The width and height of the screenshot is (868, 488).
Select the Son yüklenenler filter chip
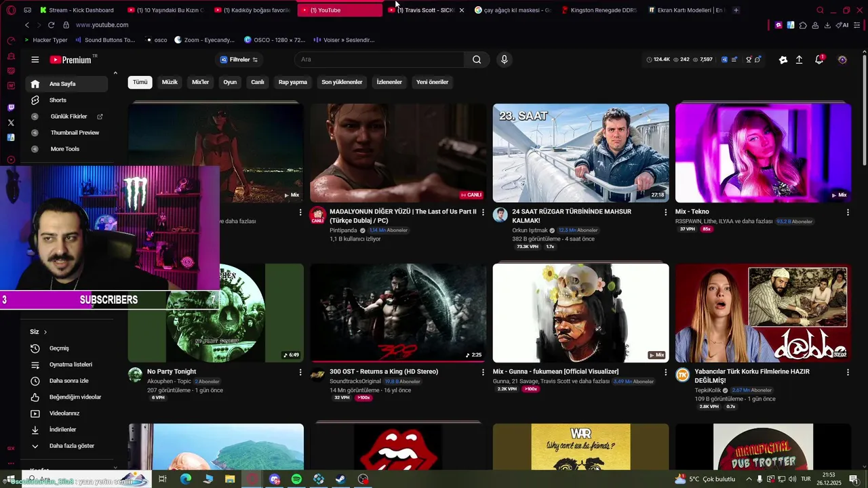(x=342, y=82)
